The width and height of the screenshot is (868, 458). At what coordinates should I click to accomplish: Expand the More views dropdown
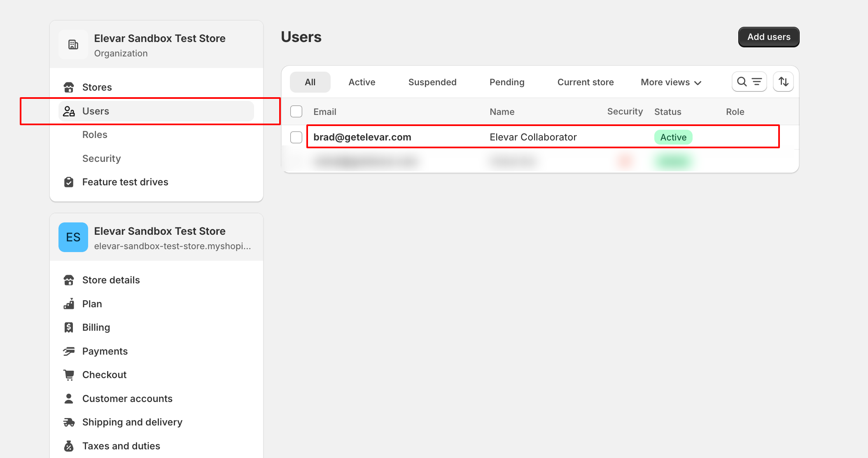click(x=670, y=82)
